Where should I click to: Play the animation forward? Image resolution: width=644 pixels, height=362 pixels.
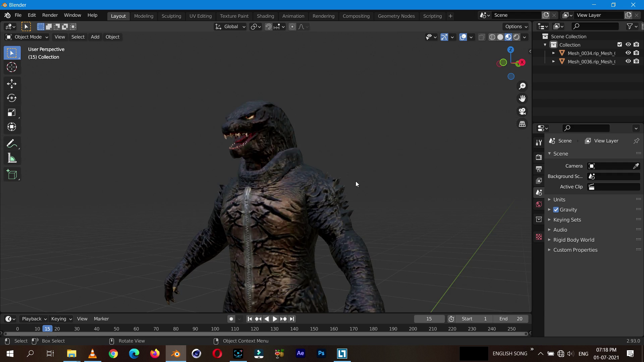coord(275,319)
